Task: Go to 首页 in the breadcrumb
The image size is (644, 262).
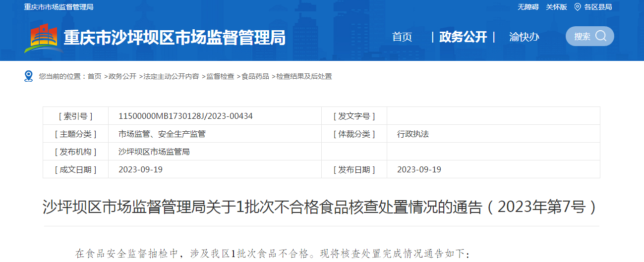Action: pyautogui.click(x=95, y=76)
